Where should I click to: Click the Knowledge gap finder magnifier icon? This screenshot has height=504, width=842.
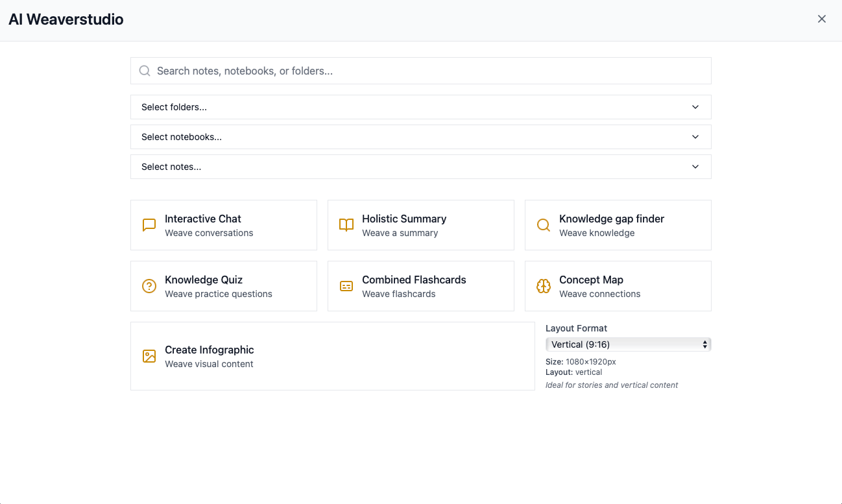[544, 224]
